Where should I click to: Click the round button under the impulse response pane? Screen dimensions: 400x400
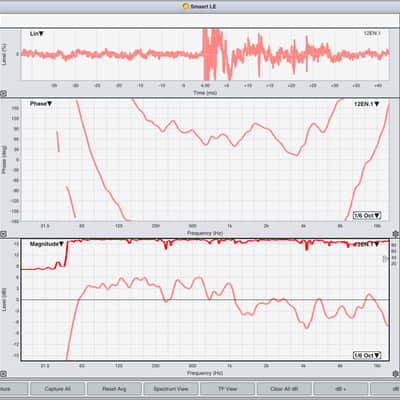pos(3,94)
